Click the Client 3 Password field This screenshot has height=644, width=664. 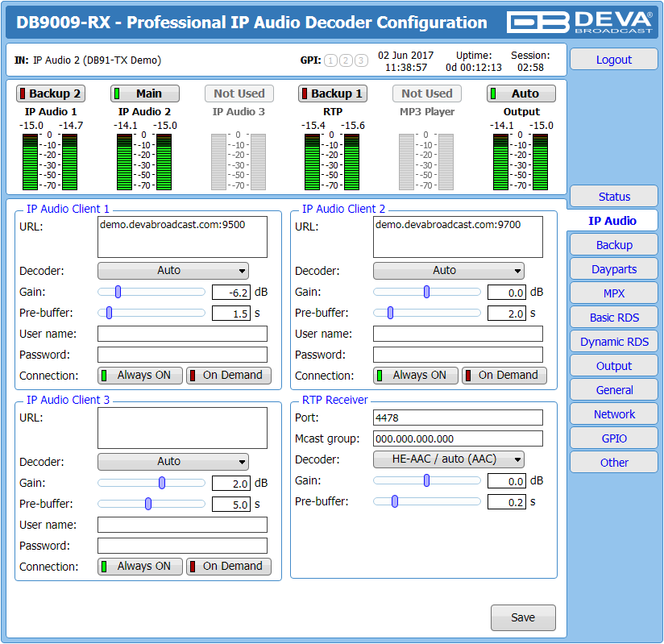(x=182, y=546)
